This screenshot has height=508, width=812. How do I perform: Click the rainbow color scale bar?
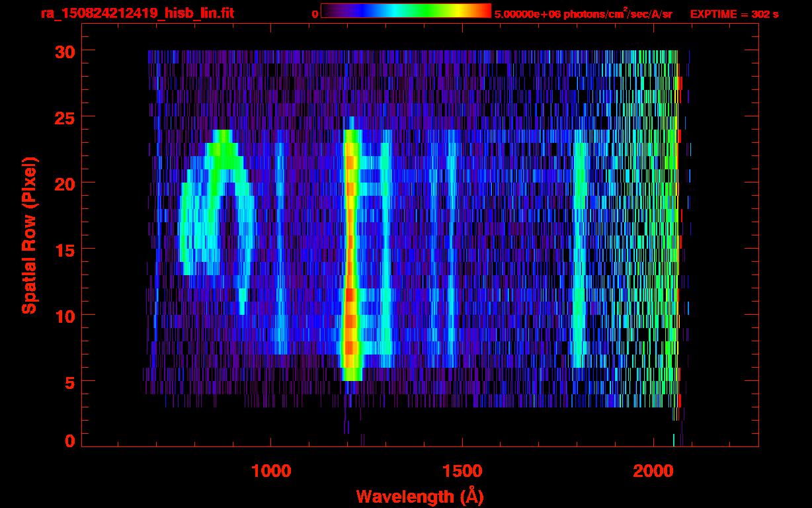tap(405, 11)
